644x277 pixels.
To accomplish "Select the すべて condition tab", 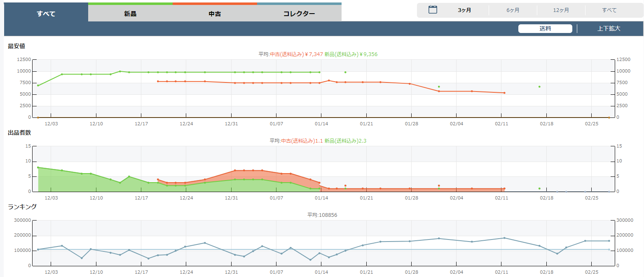I will coord(46,14).
